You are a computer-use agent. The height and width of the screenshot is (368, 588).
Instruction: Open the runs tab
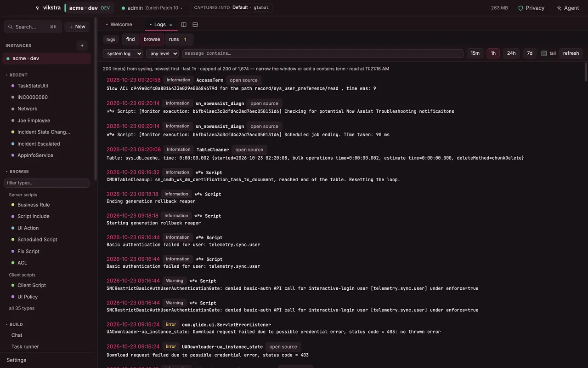[x=179, y=39]
